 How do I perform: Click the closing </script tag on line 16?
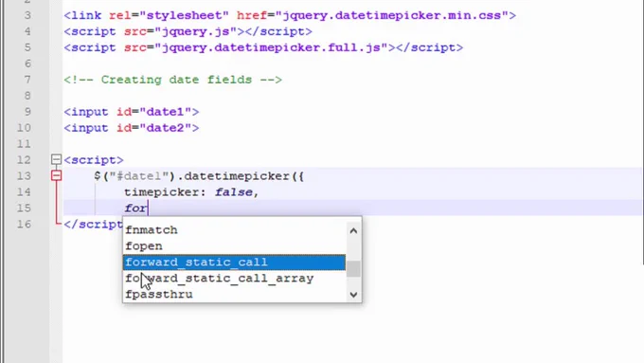click(93, 224)
